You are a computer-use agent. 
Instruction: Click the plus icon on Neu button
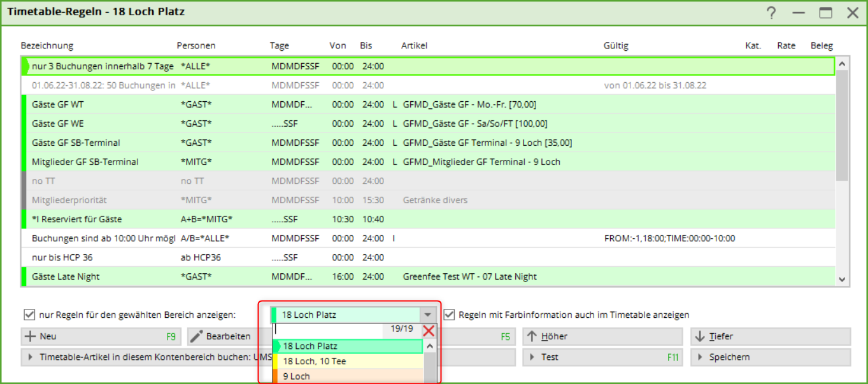coord(29,336)
